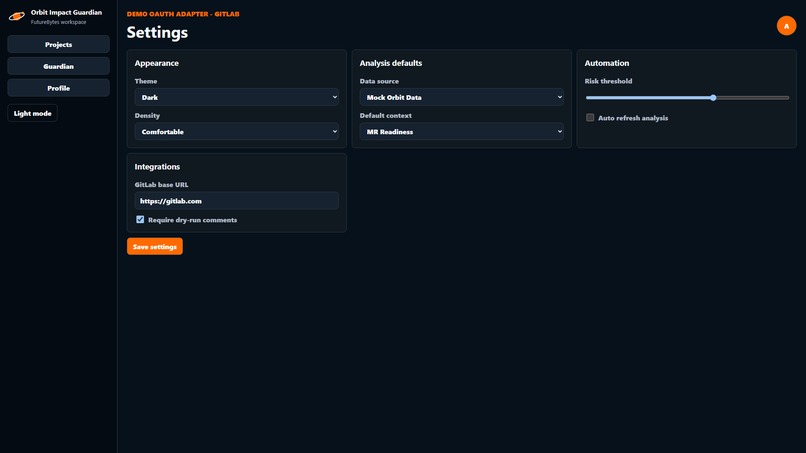Go to the Guardian section
This screenshot has width=806, height=453.
pyautogui.click(x=59, y=66)
